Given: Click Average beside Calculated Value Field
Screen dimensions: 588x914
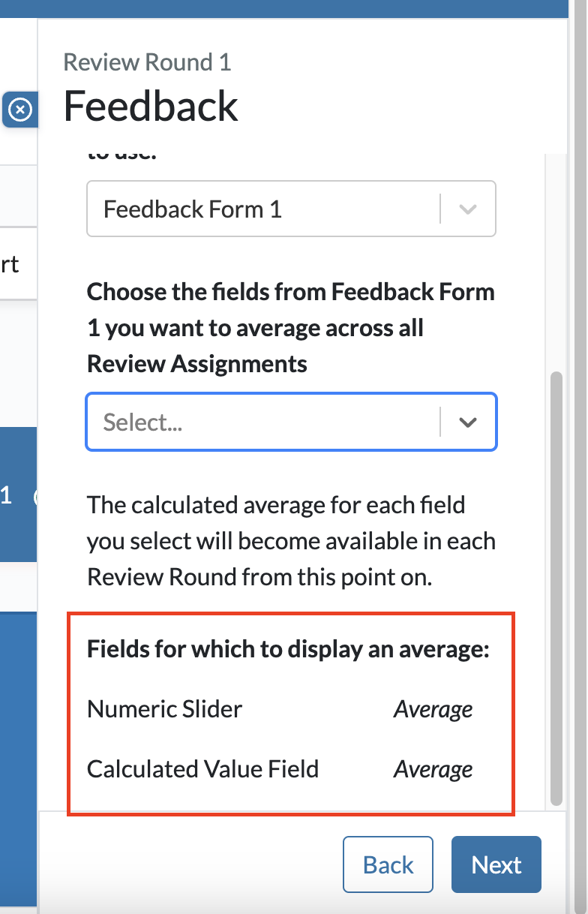Looking at the screenshot, I should coord(433,769).
